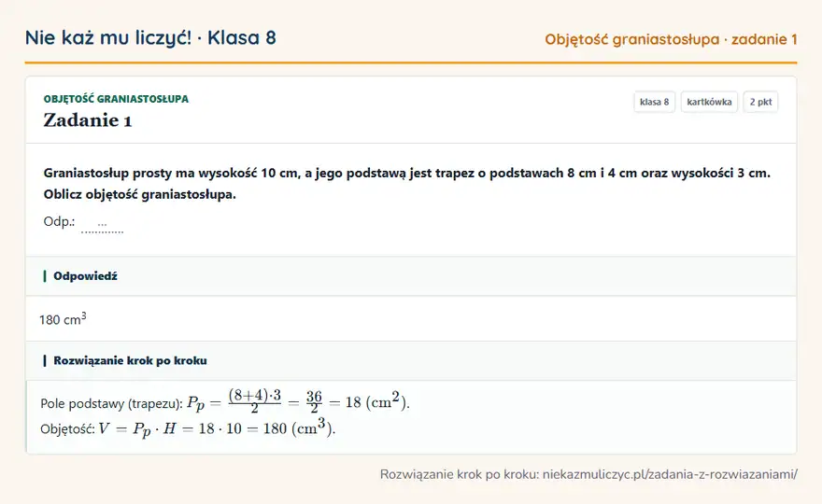Click 'Oblicz objętość graniastosłupa.' instruction line
Image resolution: width=822 pixels, height=504 pixels.
pyautogui.click(x=140, y=194)
